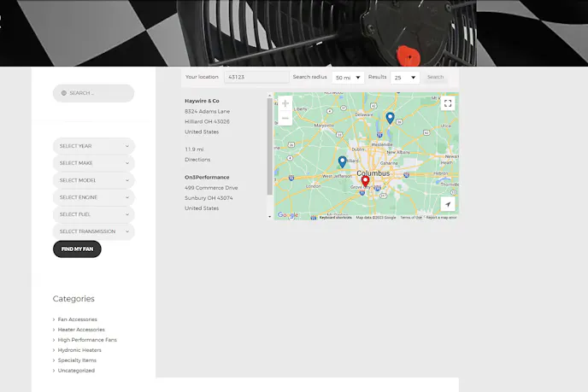The image size is (588, 392).
Task: Select the blue map marker near Hilliard
Action: (342, 161)
